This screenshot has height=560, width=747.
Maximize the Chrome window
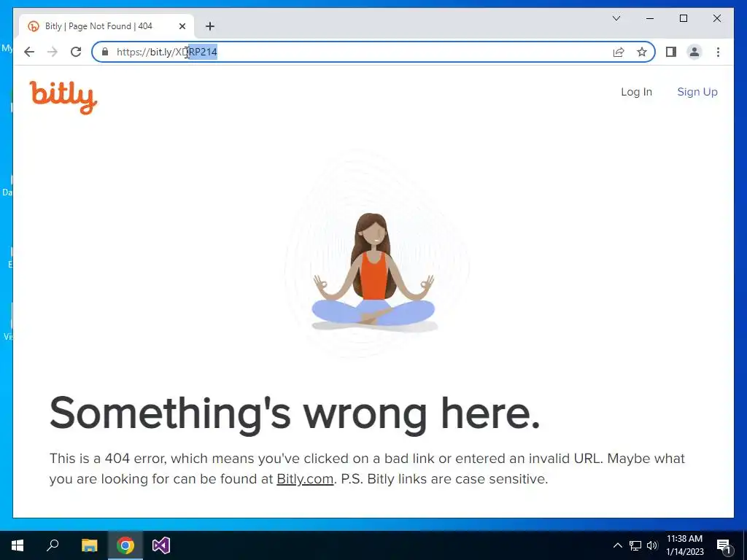(683, 18)
